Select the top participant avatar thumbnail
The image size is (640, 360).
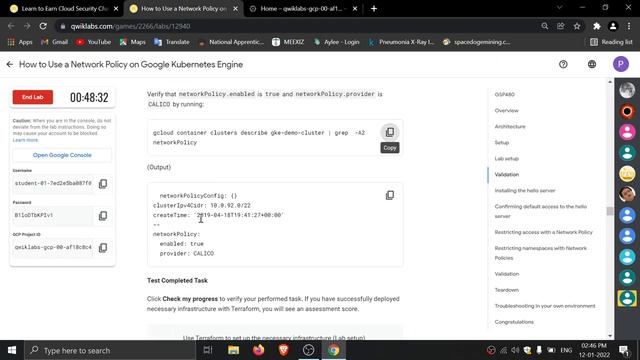point(627,90)
